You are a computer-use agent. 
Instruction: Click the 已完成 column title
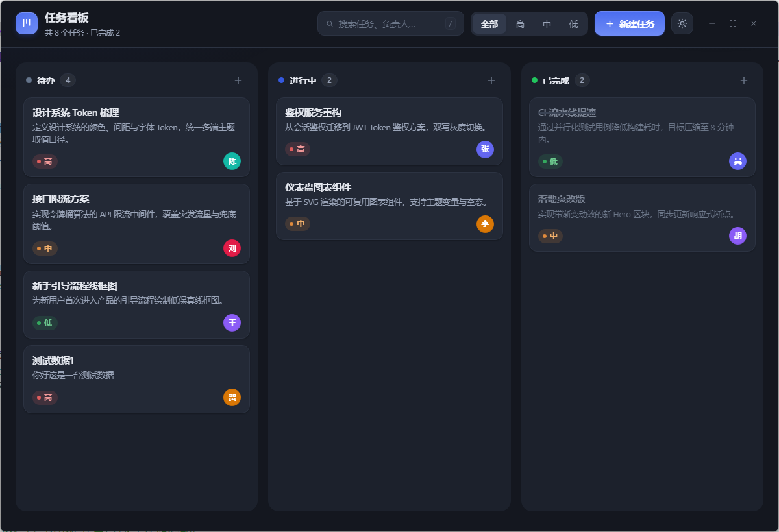tap(556, 80)
